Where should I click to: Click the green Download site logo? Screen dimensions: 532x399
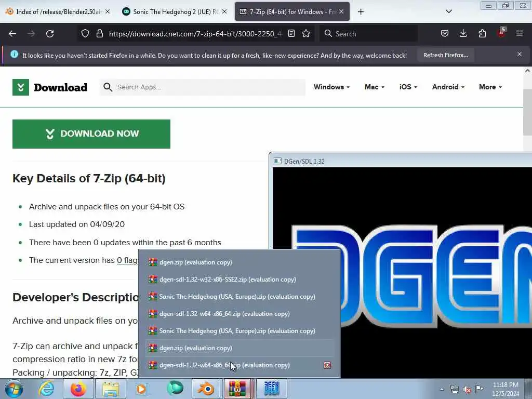coord(50,87)
